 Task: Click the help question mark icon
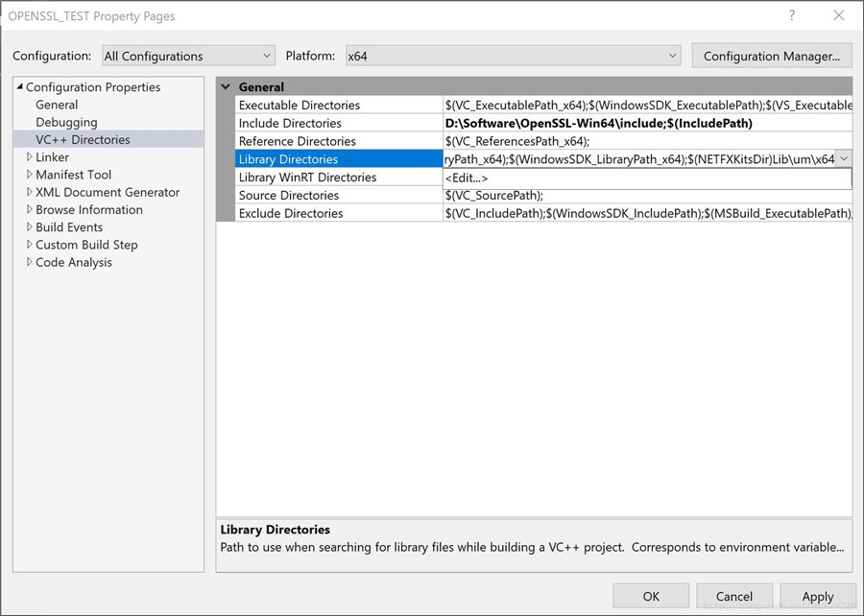[x=792, y=15]
